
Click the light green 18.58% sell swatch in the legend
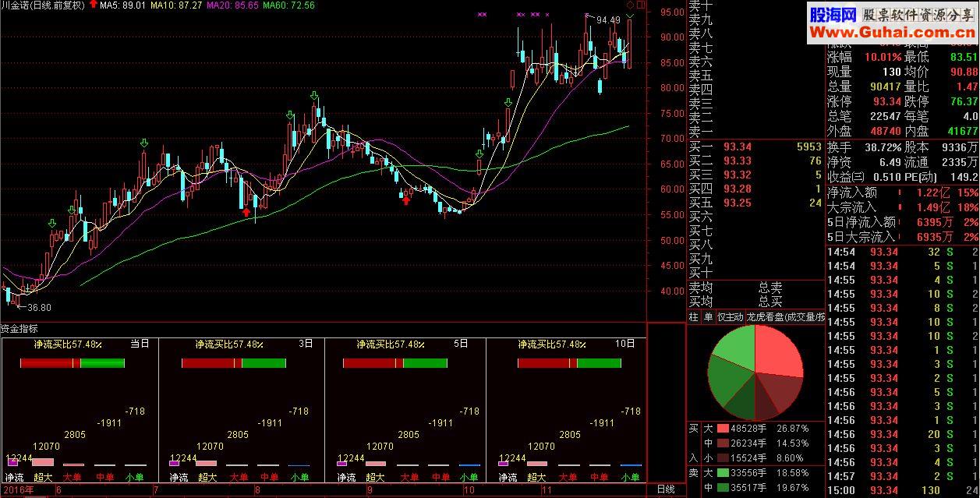pyautogui.click(x=722, y=472)
